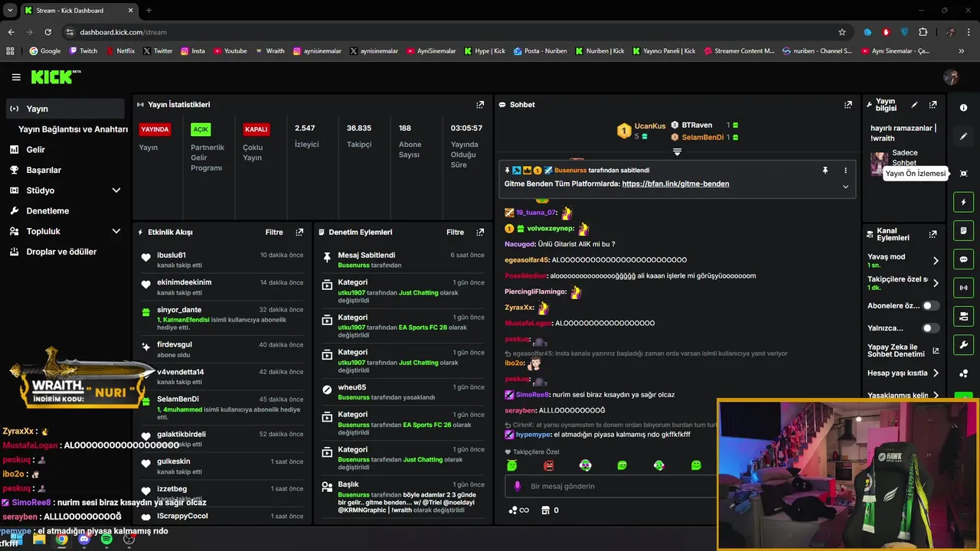Pop out the Kanal Eylemleri panel
The image size is (980, 551).
[933, 234]
